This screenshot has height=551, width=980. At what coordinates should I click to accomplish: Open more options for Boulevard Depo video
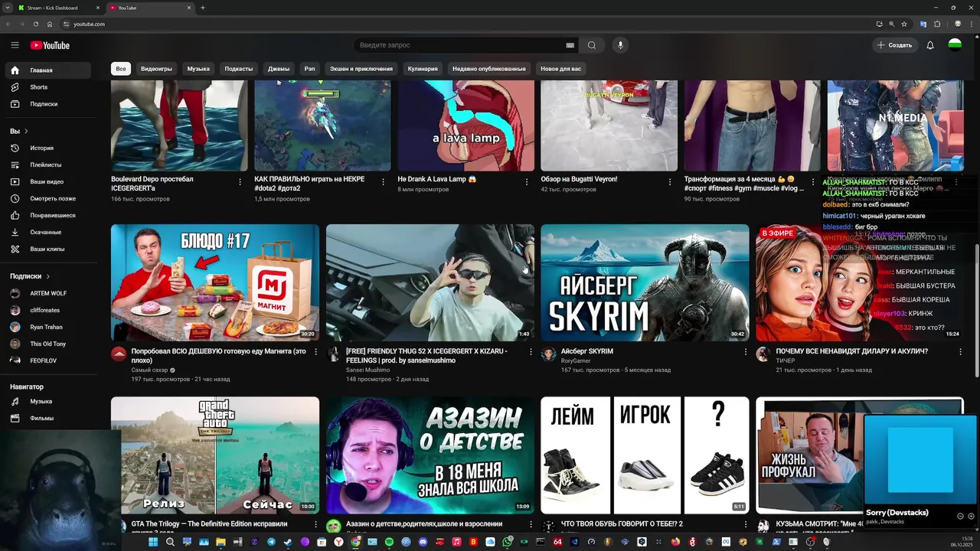240,182
